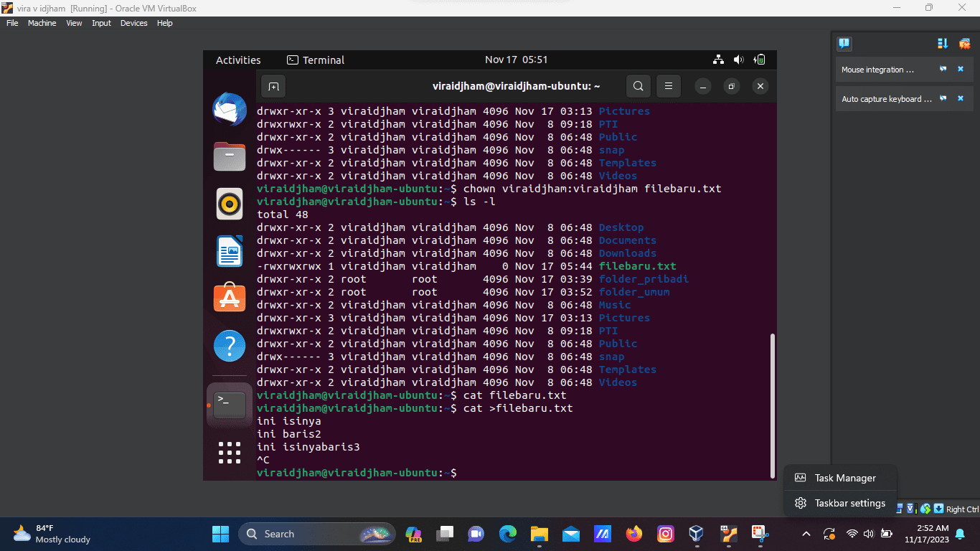Viewport: 980px width, 551px height.
Task: Click the folder_umum entry in listing
Action: point(634,292)
